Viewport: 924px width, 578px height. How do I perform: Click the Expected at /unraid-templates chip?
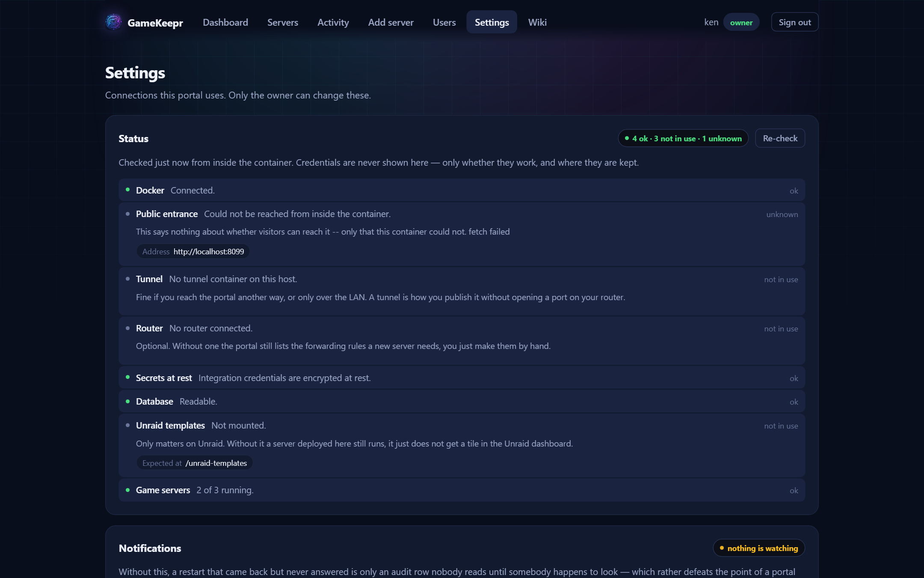click(194, 463)
